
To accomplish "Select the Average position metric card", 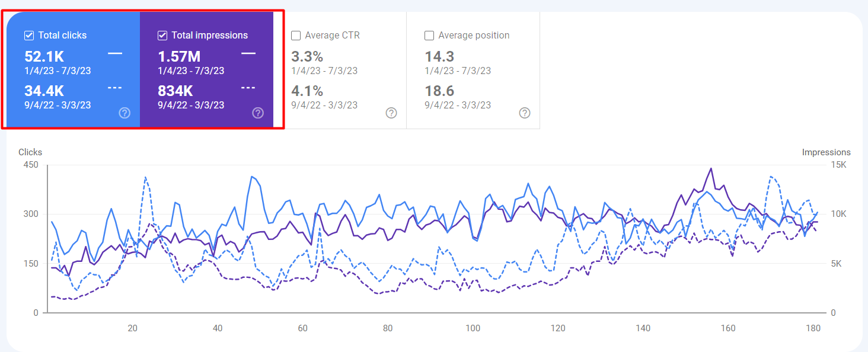I will click(473, 71).
